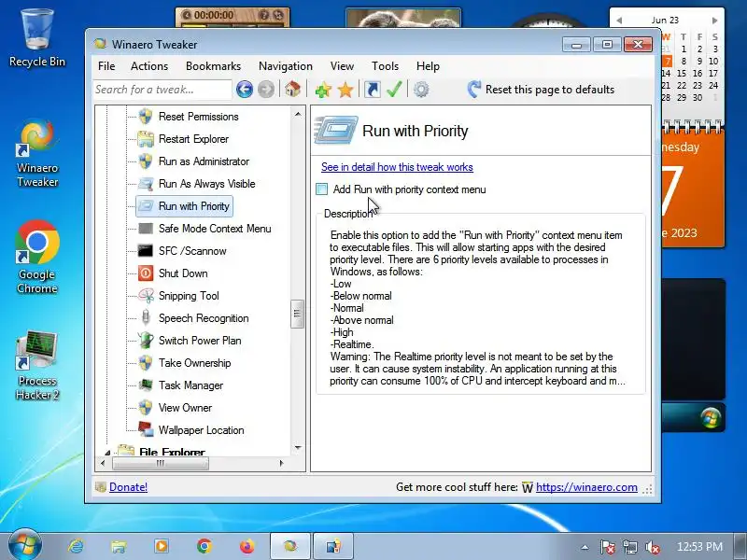Go to previous month in calendar gadget

[619, 21]
